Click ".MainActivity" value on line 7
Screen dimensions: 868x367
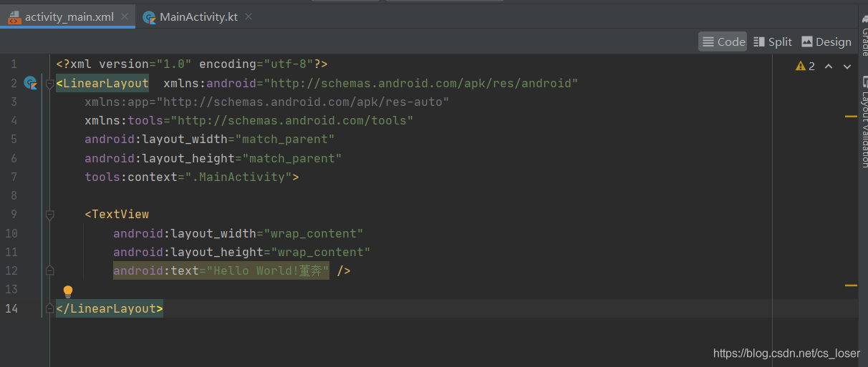[238, 177]
